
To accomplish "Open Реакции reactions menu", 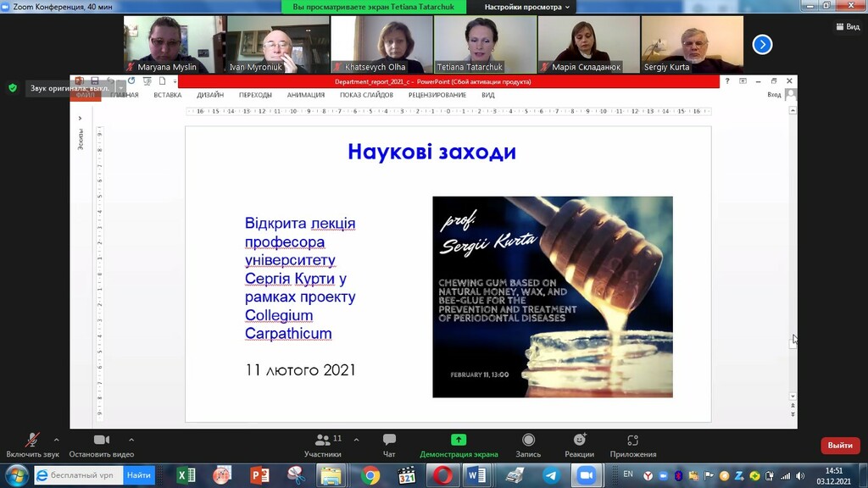I will click(580, 446).
